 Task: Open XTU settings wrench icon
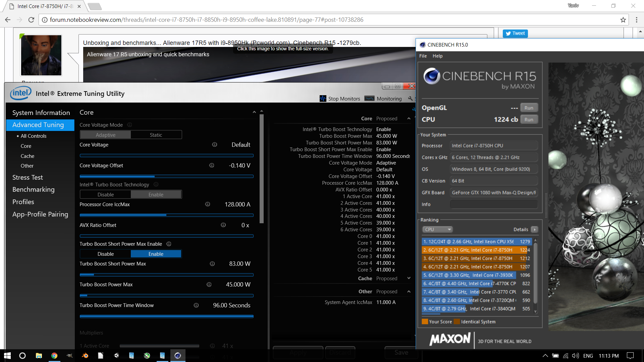tap(410, 99)
